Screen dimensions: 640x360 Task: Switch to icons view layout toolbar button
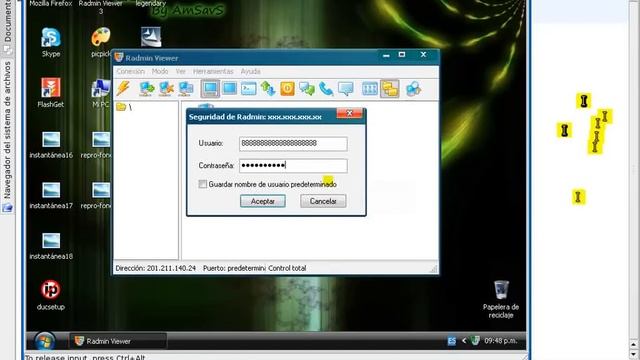point(370,89)
